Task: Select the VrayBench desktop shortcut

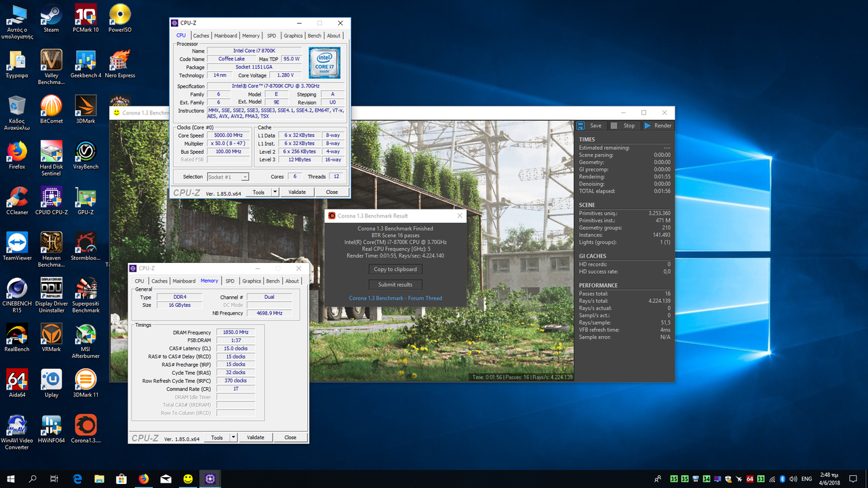Action: point(85,155)
